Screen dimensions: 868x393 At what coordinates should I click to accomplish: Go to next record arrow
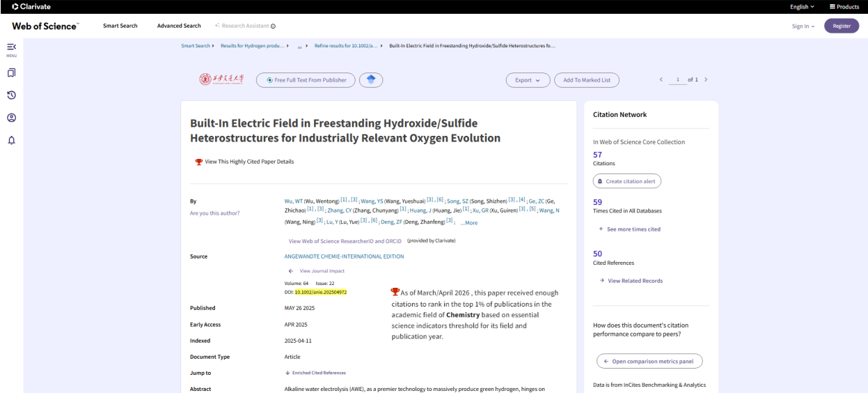coord(706,80)
